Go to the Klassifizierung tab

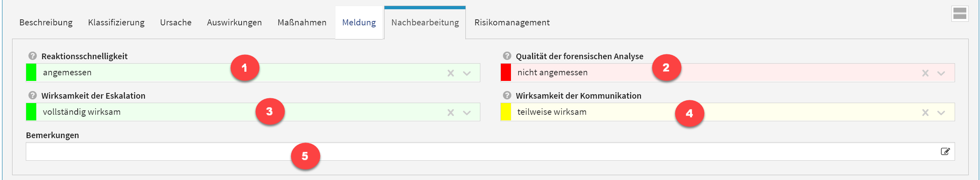point(116,23)
